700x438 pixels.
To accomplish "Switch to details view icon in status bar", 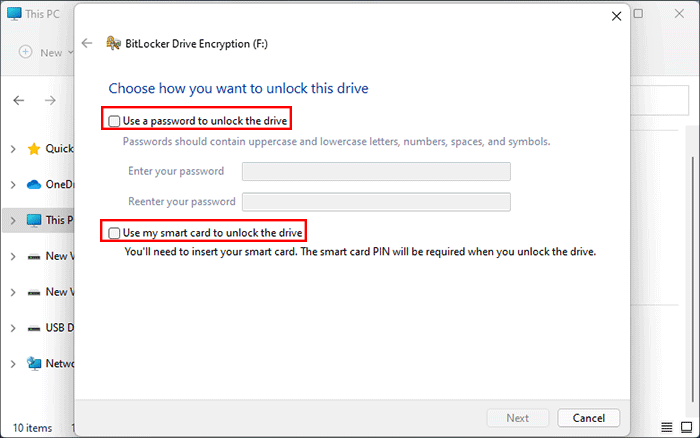I will (665, 428).
